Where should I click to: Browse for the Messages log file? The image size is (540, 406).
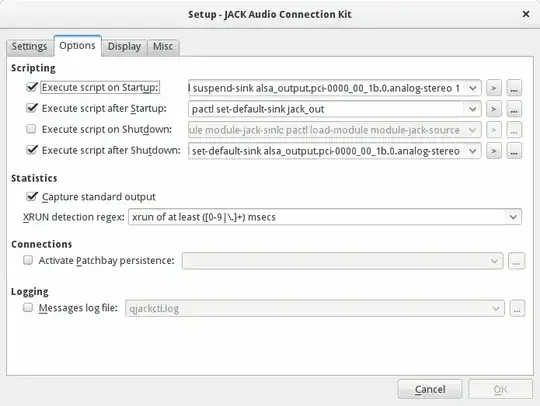pos(517,308)
